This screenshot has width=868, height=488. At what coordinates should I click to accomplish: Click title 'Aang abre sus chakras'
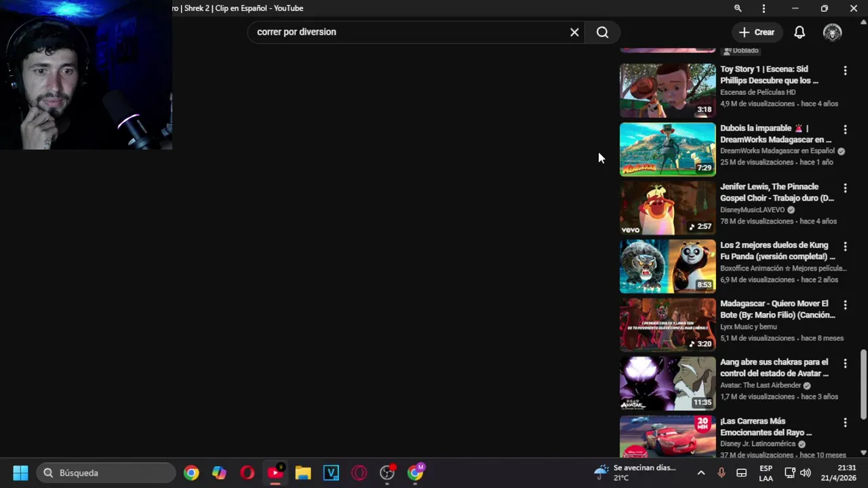coord(774,368)
